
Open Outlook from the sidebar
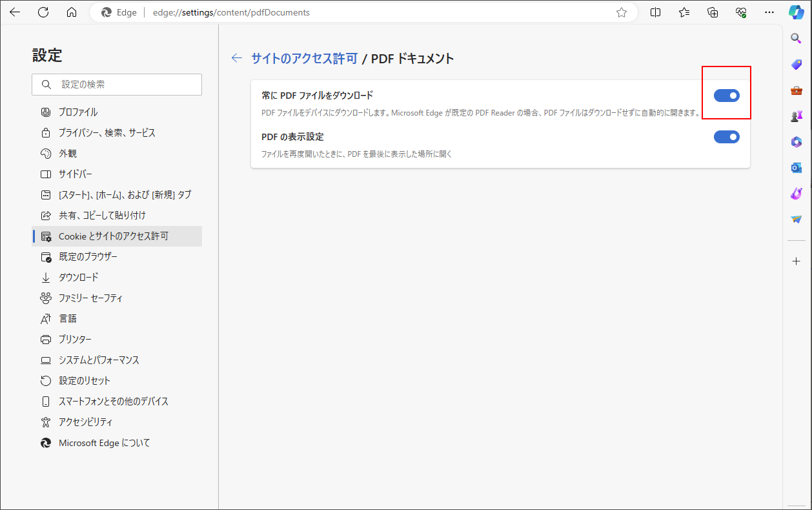pos(796,167)
